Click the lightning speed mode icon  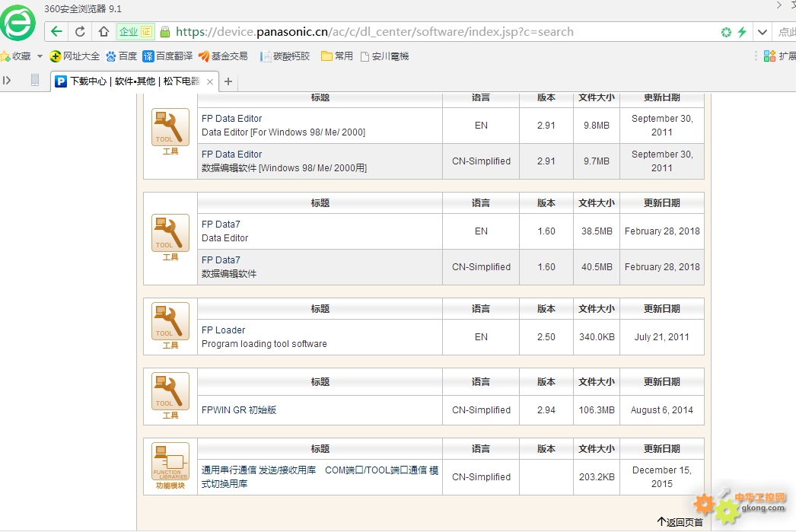742,32
